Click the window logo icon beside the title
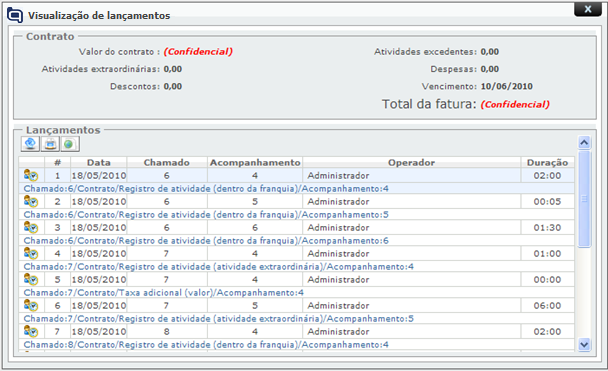The height and width of the screenshot is (371, 608). click(x=15, y=15)
